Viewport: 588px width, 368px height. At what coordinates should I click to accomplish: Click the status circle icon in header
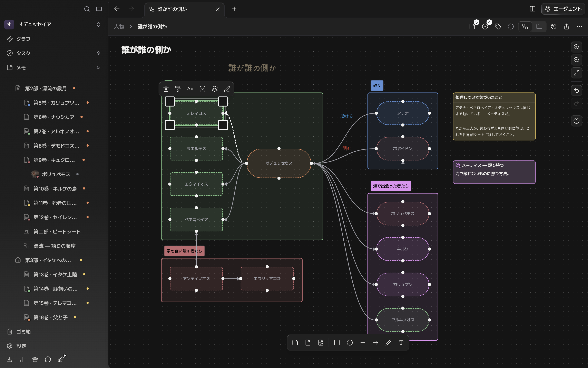click(511, 27)
